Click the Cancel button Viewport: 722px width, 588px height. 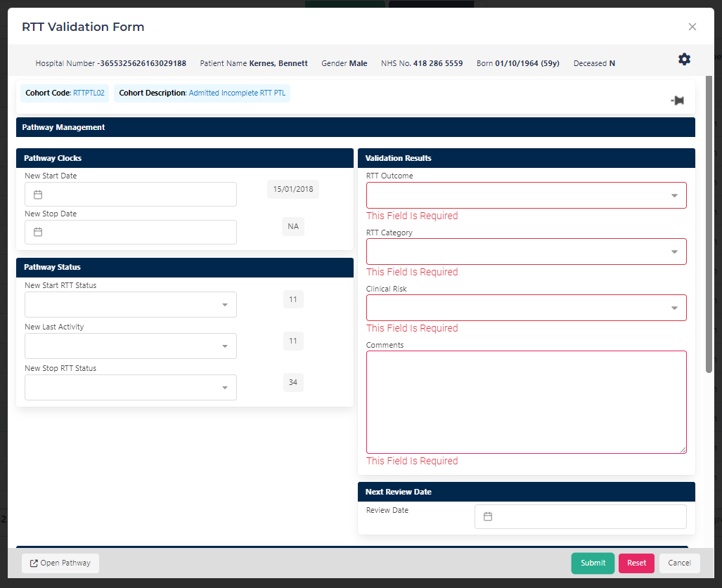(x=679, y=563)
